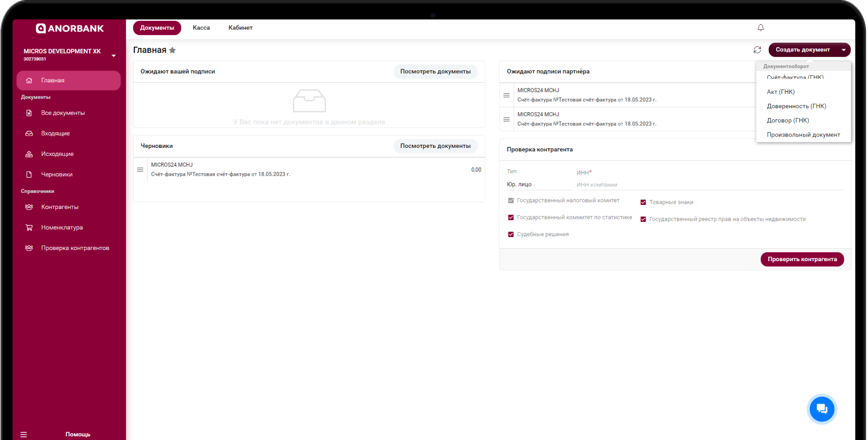The height and width of the screenshot is (440, 868).
Task: Uncheck Товарные знаки checkbox
Action: (x=643, y=202)
